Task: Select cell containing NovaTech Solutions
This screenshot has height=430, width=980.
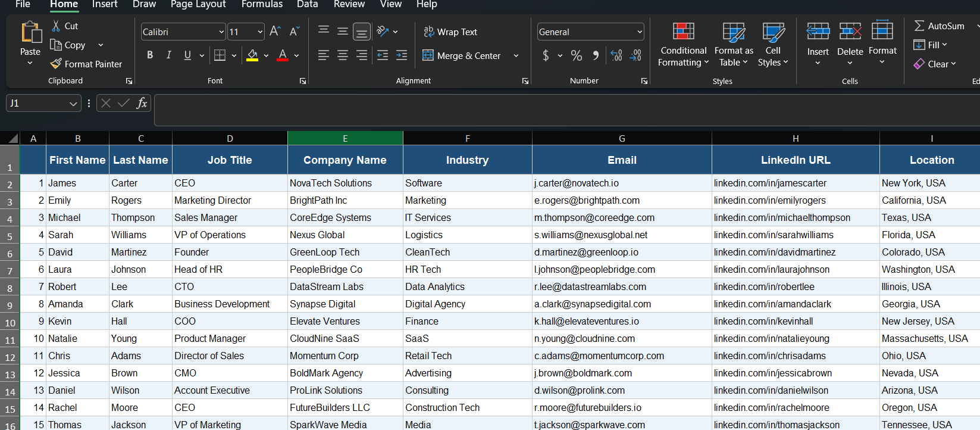Action: click(x=345, y=183)
